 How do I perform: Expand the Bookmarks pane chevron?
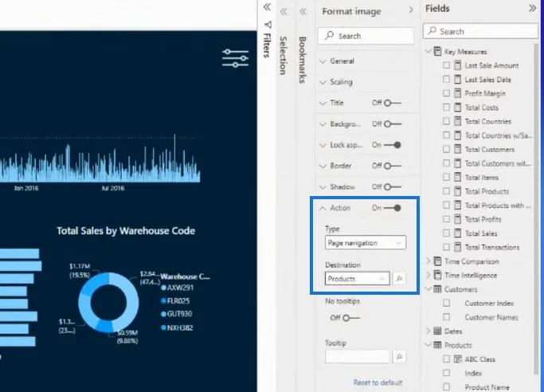pyautogui.click(x=303, y=12)
